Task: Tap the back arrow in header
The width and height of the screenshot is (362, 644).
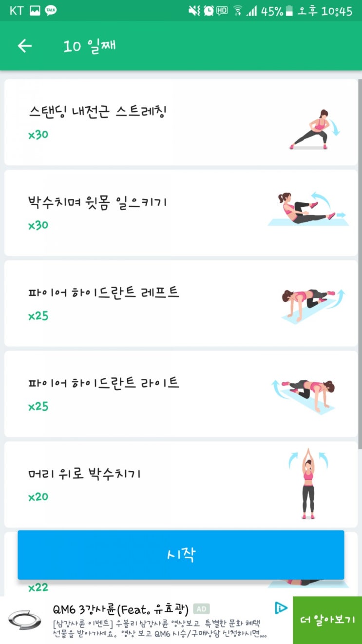Action: 24,46
